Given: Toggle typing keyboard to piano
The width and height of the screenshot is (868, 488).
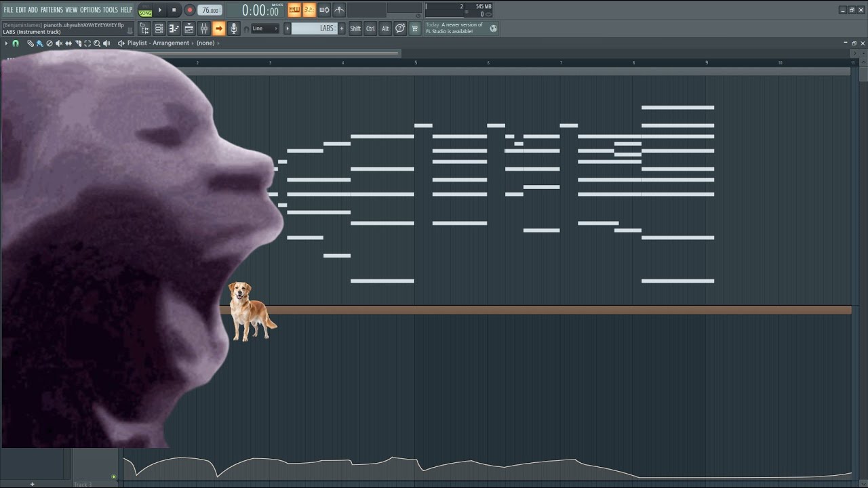Looking at the screenshot, I should tap(294, 9).
